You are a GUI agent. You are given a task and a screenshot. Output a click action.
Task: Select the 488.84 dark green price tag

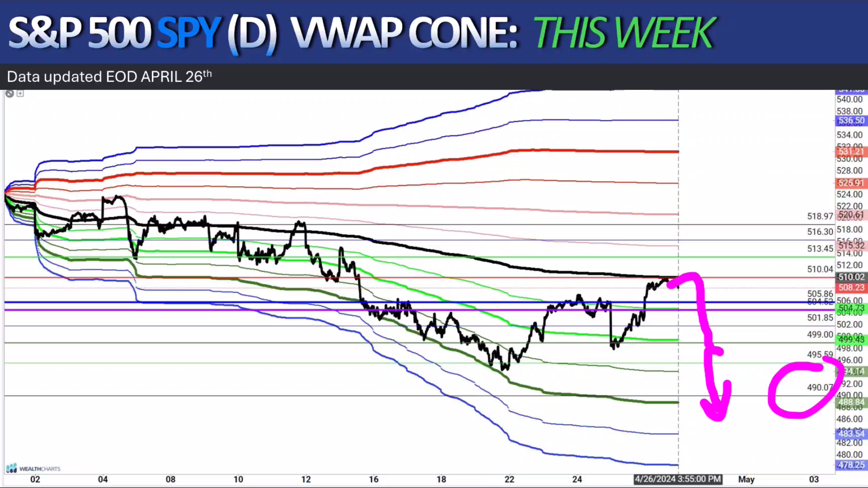[x=851, y=402]
